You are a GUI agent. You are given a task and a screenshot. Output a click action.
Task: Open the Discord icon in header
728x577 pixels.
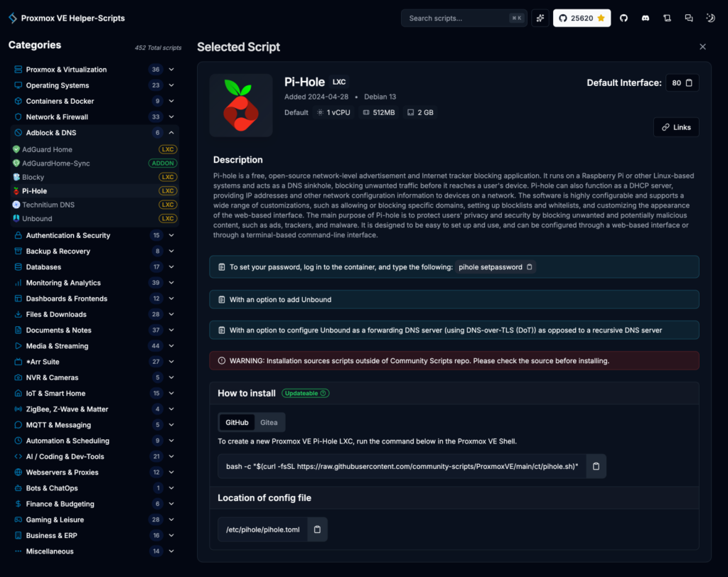(x=646, y=18)
